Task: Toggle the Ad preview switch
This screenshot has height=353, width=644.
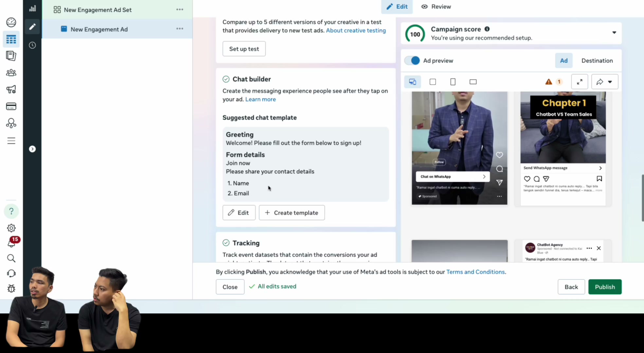Action: (412, 60)
